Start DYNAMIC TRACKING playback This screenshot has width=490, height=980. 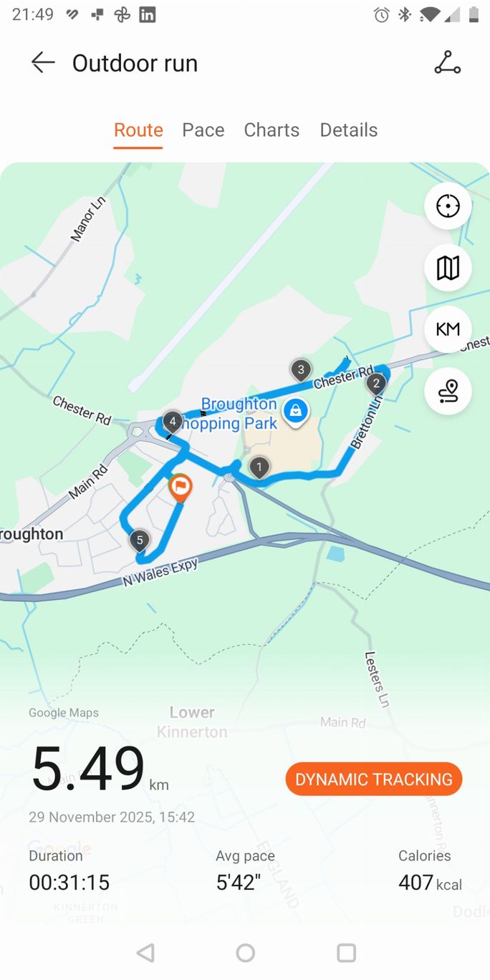click(374, 779)
